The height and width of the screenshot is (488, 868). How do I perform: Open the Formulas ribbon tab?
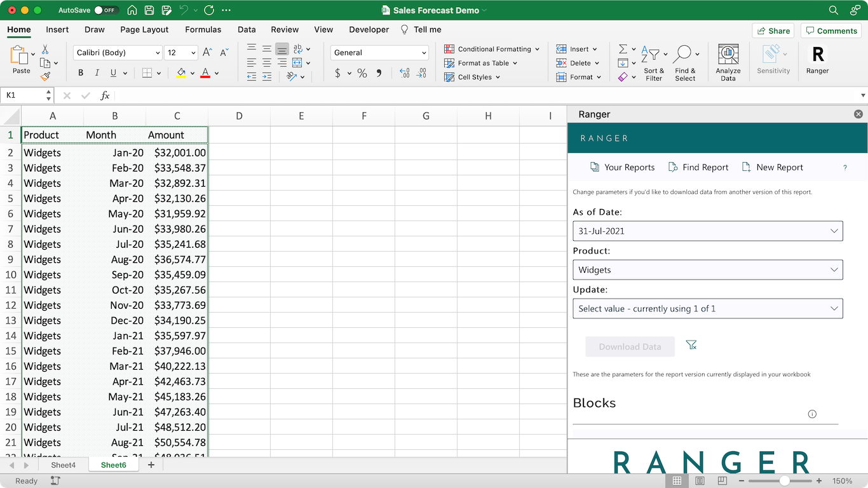click(x=203, y=29)
